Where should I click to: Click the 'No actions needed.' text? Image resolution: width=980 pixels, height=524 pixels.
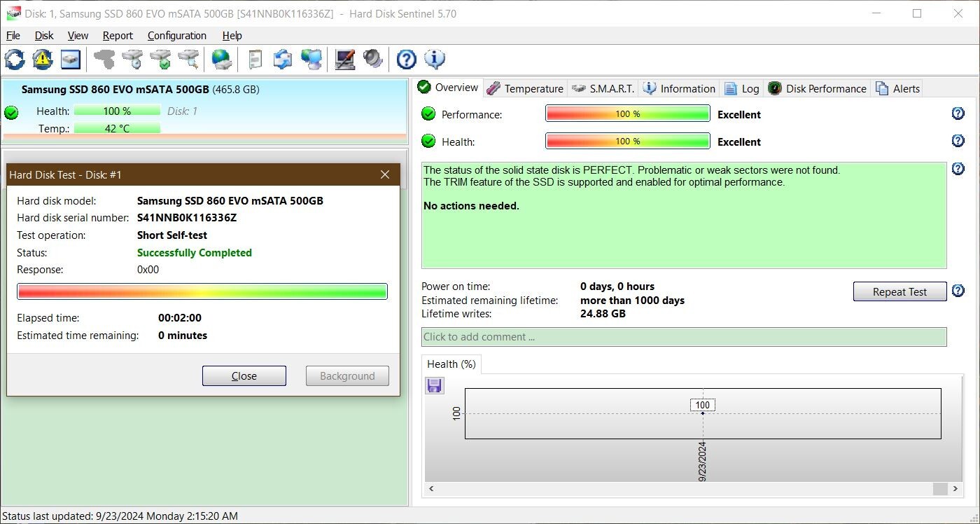point(472,206)
